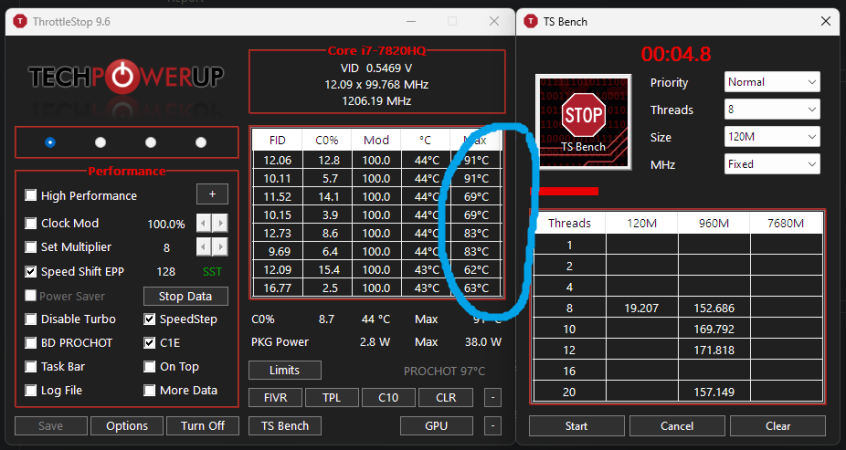Open the TPL settings
This screenshot has width=846, height=450.
332,398
